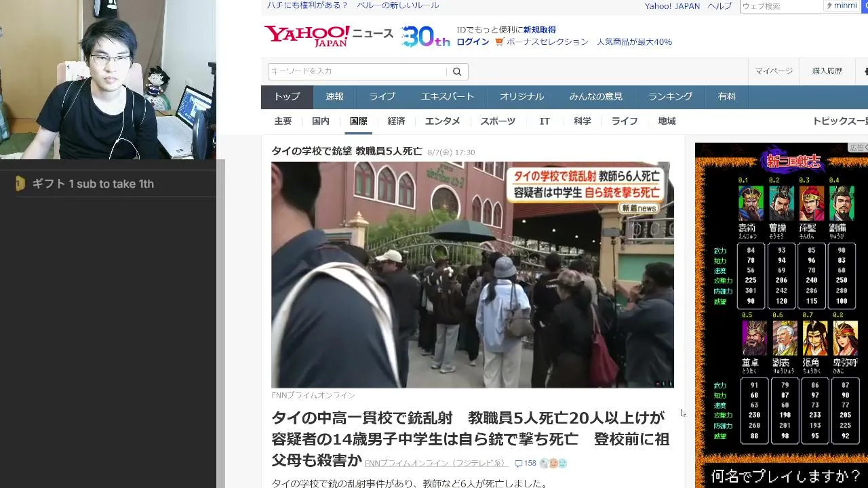868x488 pixels.
Task: Select the エンタメ category
Action: 443,121
